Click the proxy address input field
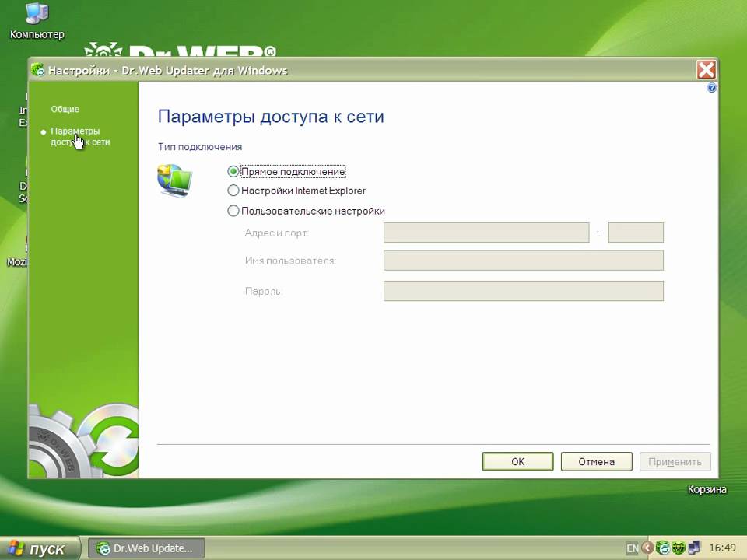 click(x=486, y=233)
